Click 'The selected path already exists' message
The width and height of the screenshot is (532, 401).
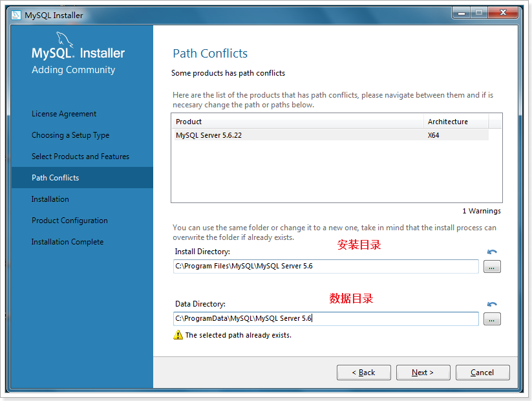(x=238, y=335)
